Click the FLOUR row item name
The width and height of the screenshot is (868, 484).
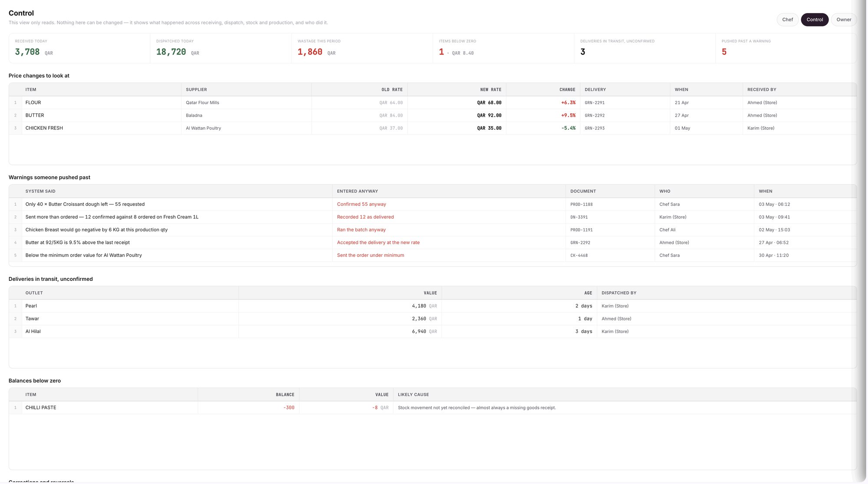pyautogui.click(x=33, y=103)
